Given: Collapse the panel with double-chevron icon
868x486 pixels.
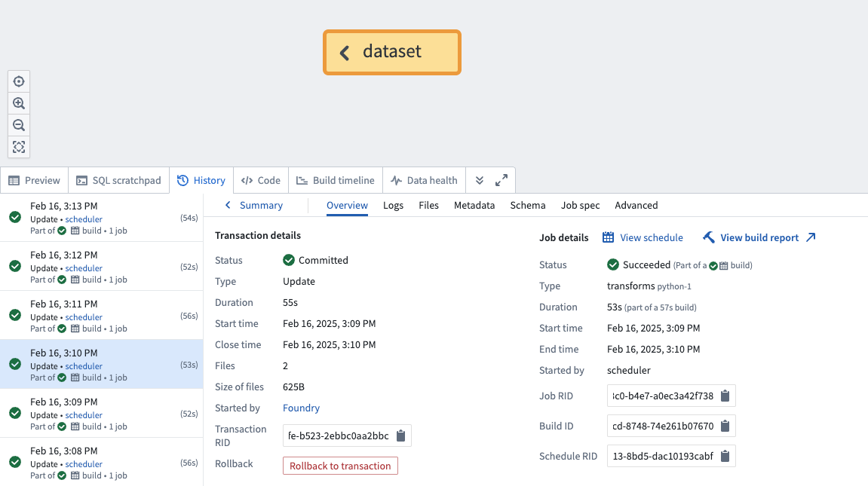Looking at the screenshot, I should point(479,181).
